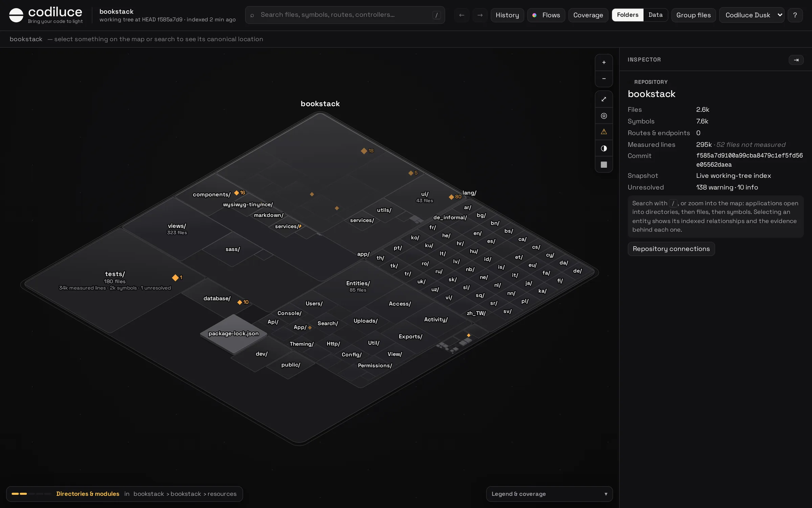
Task: Click bookstack breadcrumb at top left
Action: 26,39
